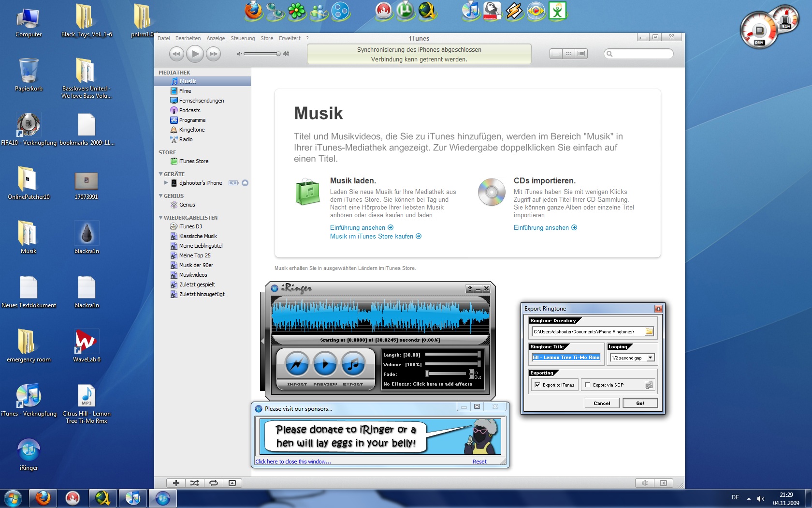Viewport: 812px width, 508px height.
Task: Uncheck the Export to iTunes checkbox
Action: [x=537, y=385]
